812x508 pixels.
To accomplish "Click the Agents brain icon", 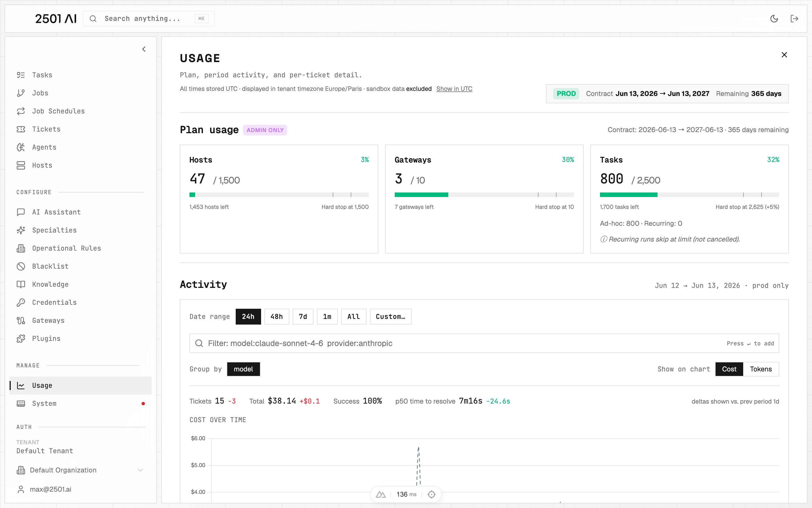I will tap(21, 147).
